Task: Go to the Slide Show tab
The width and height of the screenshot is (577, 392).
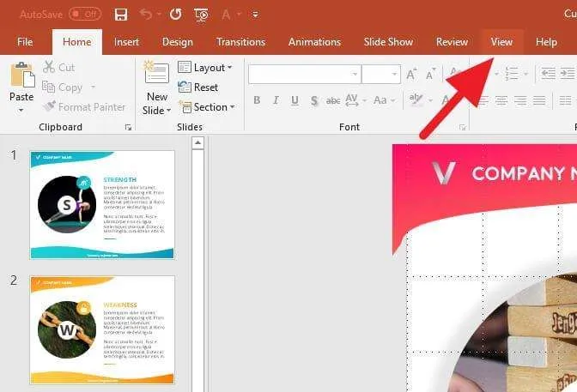Action: tap(388, 42)
